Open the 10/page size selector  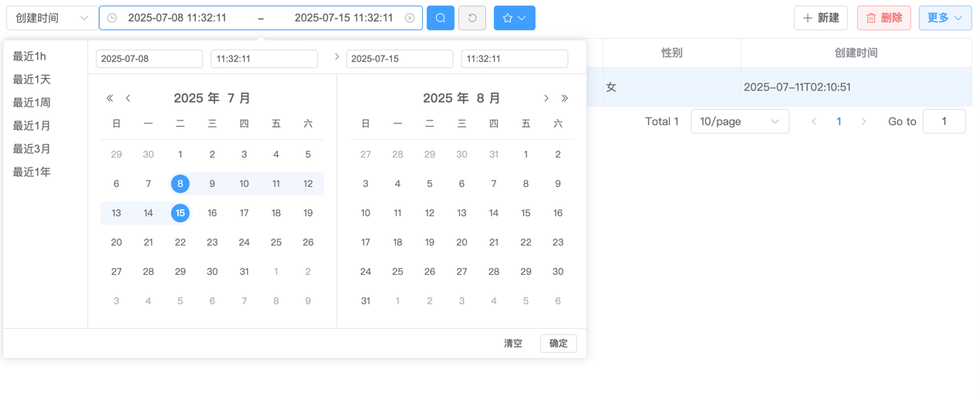pyautogui.click(x=739, y=121)
